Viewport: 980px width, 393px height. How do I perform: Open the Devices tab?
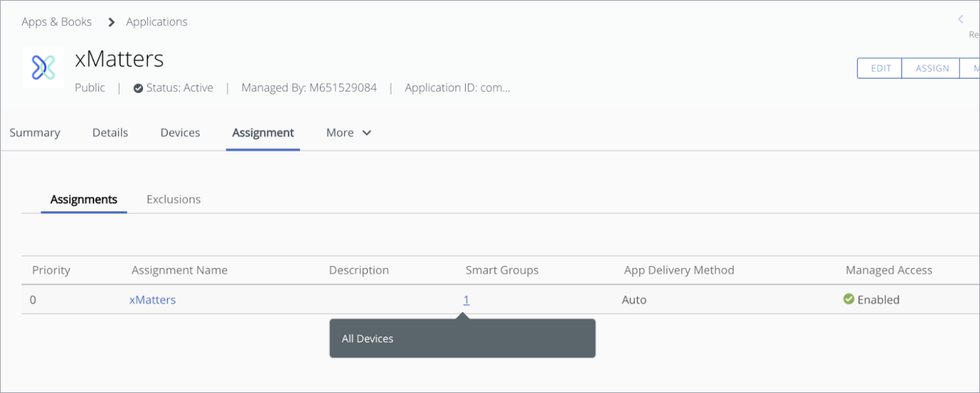click(x=180, y=132)
